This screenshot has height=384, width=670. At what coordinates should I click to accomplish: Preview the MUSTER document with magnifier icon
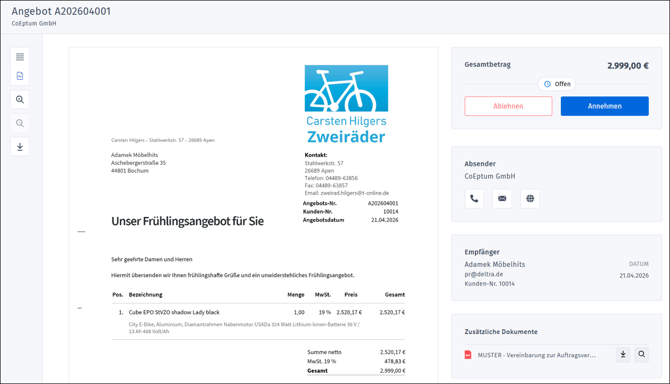pyautogui.click(x=641, y=355)
